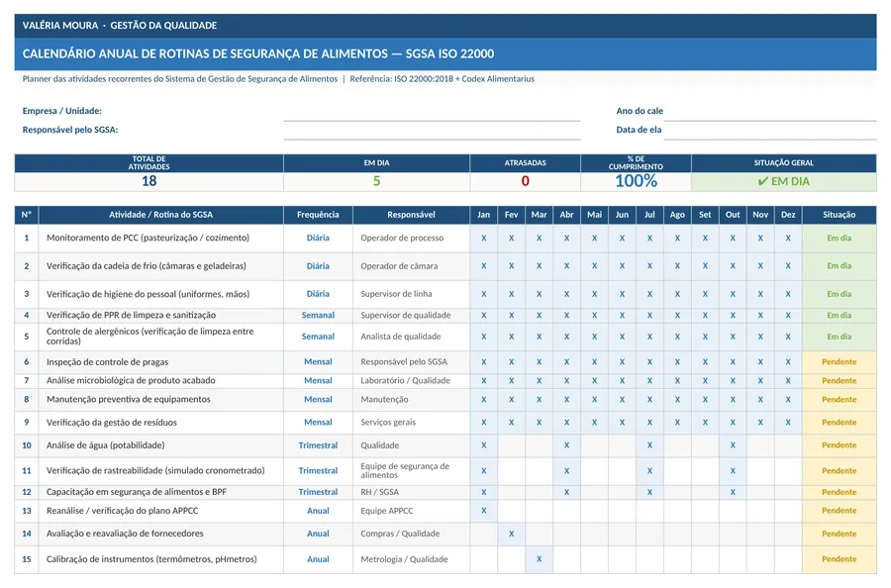Click 'Em dia' status for Controle de alergênicos
891x588 pixels.
[839, 337]
